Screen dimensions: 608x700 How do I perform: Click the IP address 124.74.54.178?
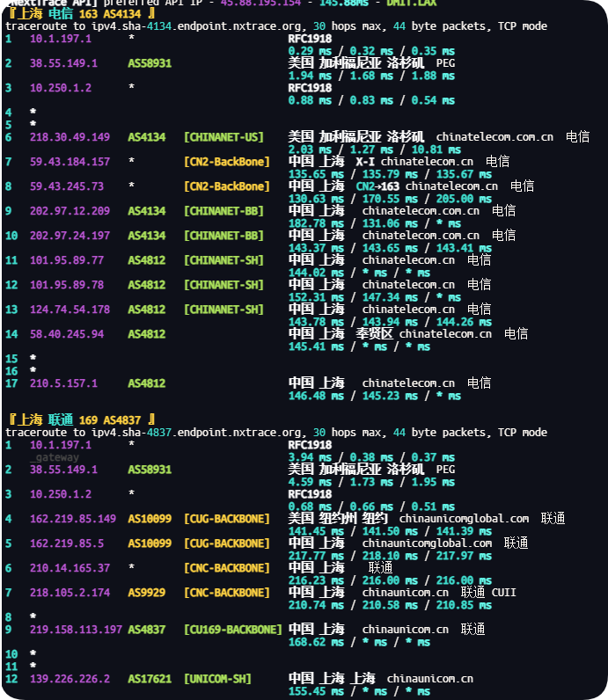tap(70, 310)
